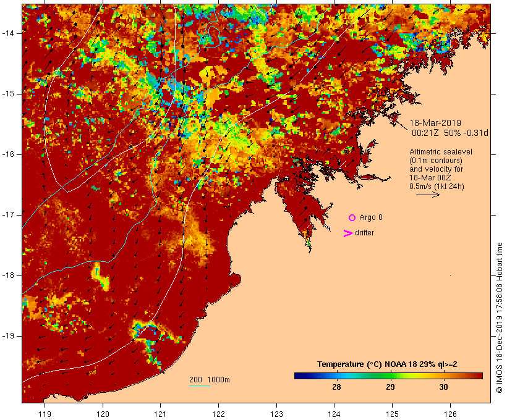Click the '(0.1m contours)' text

click(x=436, y=161)
